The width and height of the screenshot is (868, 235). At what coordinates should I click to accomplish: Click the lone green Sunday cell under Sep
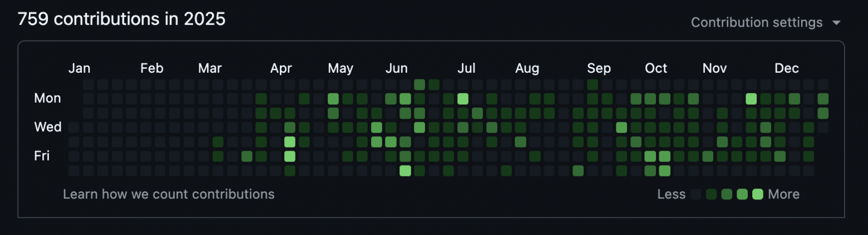point(593,84)
